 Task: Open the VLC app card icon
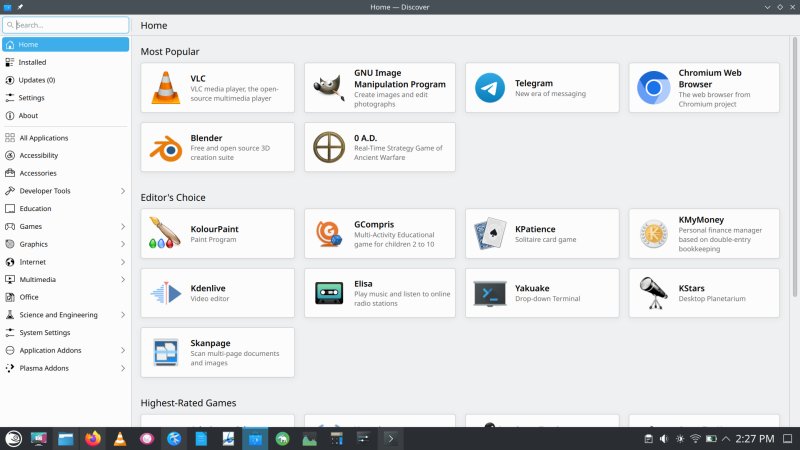[165, 88]
